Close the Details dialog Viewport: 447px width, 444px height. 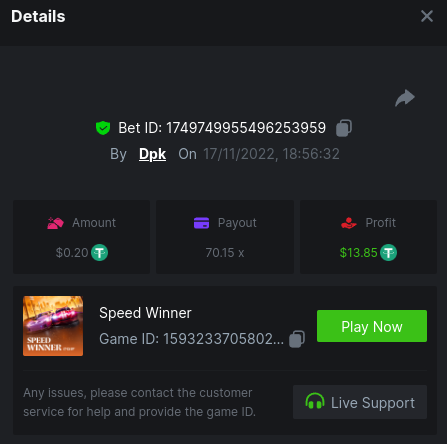[427, 16]
